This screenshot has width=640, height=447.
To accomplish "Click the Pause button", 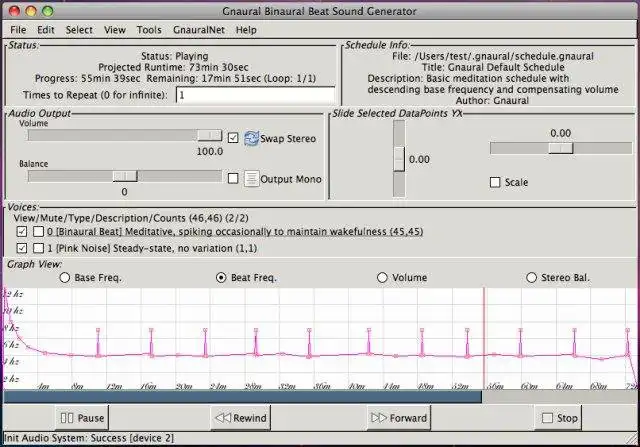I will tap(82, 418).
